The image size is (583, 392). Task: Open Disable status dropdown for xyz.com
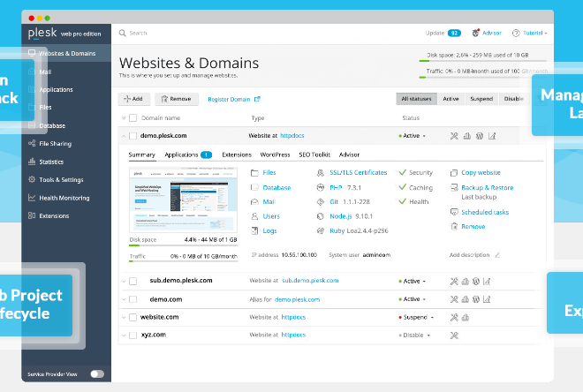point(414,335)
